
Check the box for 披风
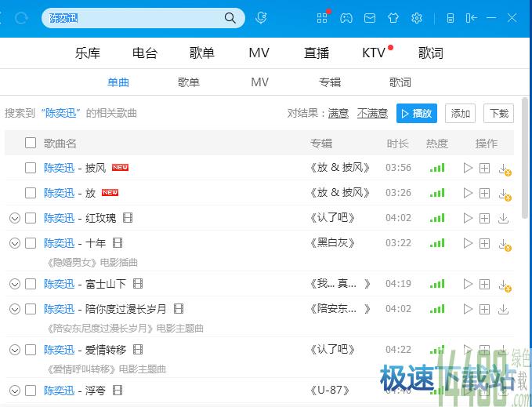click(x=31, y=168)
